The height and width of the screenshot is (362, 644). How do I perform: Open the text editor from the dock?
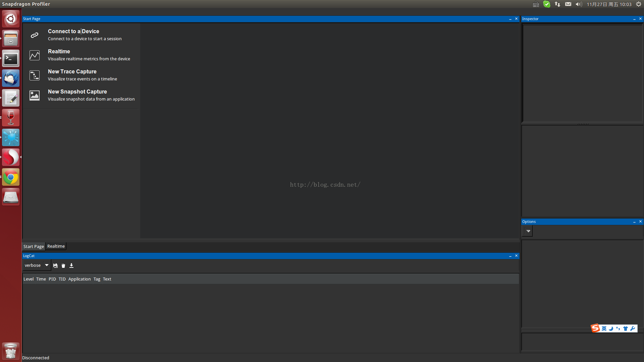click(x=11, y=98)
